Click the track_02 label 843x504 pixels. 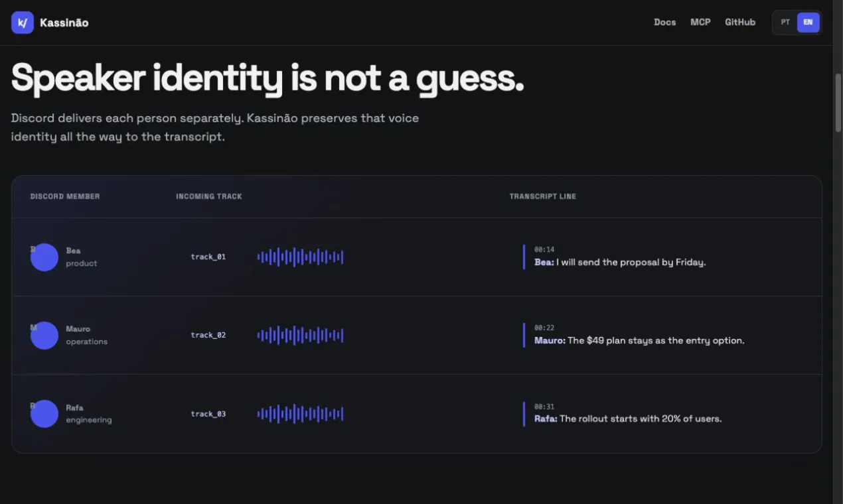[x=208, y=335]
